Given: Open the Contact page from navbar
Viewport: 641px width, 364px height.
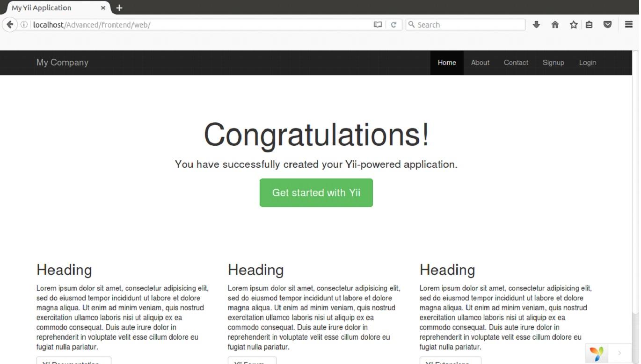Looking at the screenshot, I should coord(516,63).
